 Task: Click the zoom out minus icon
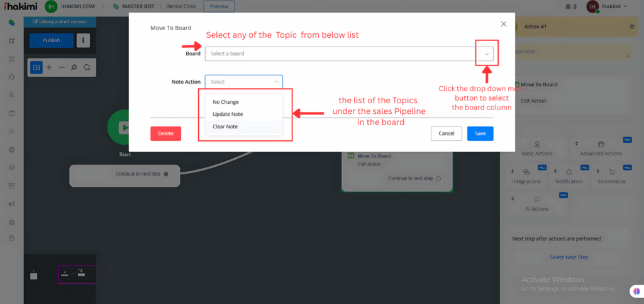click(x=61, y=67)
